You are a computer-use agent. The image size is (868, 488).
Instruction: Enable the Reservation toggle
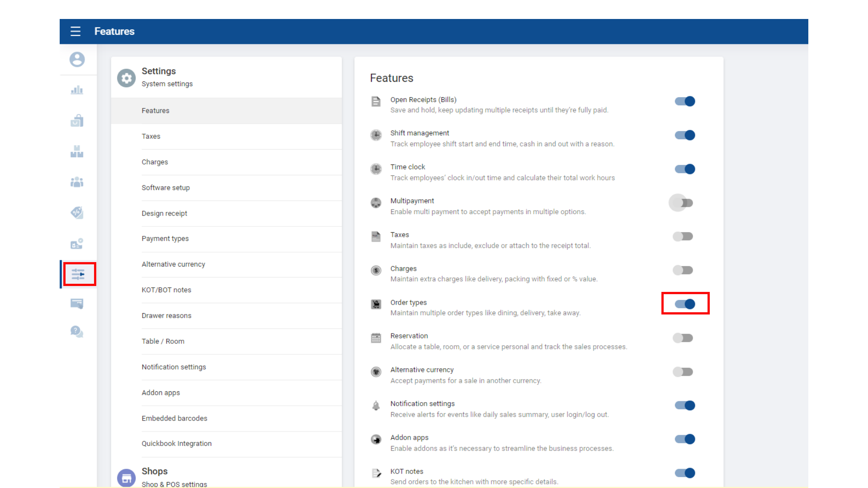coord(683,338)
